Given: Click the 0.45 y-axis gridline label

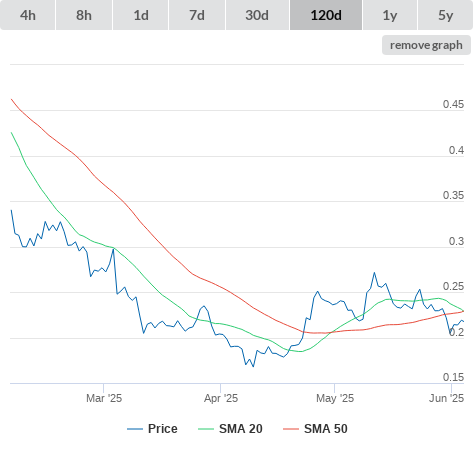Looking at the screenshot, I should (453, 104).
